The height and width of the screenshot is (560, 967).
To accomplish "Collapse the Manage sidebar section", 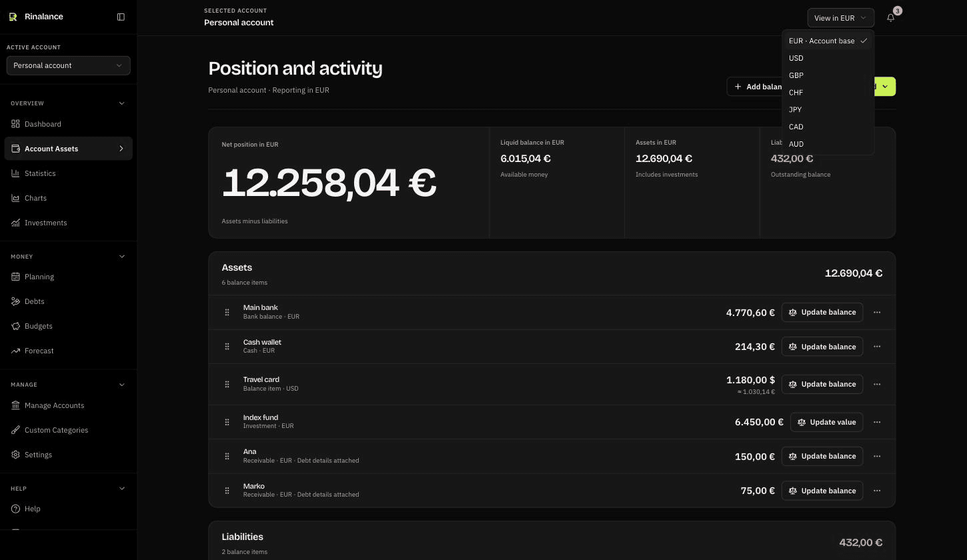I will tap(121, 385).
